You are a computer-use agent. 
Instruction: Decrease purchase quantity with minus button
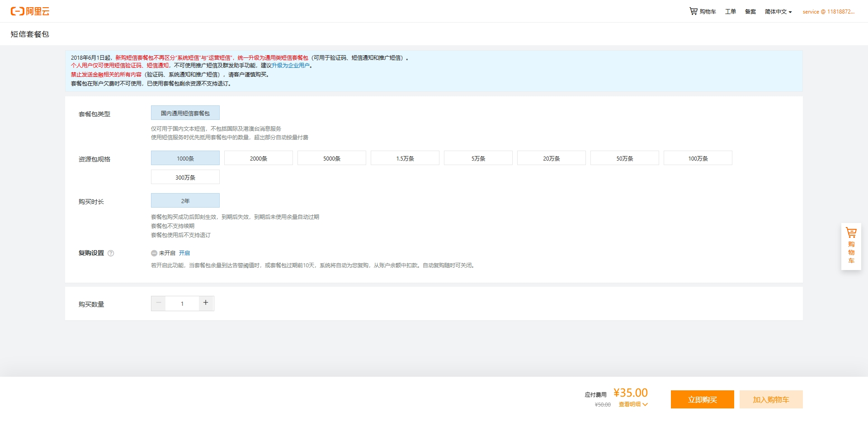pos(159,303)
